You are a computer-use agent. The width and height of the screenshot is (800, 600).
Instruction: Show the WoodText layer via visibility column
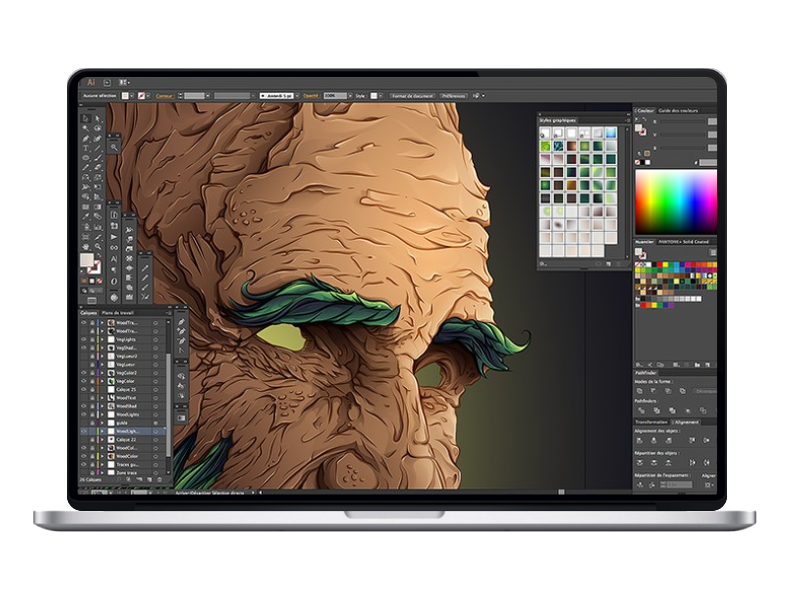tap(84, 397)
